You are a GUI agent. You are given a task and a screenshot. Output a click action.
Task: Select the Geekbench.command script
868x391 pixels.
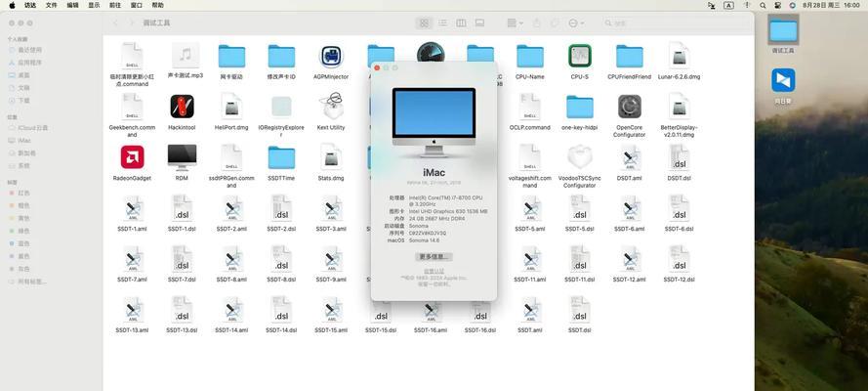pyautogui.click(x=133, y=107)
